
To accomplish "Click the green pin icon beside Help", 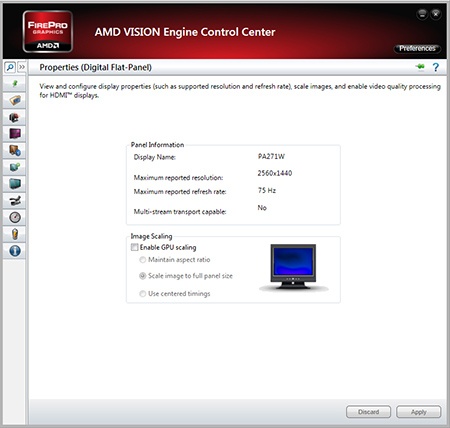I will pyautogui.click(x=420, y=67).
